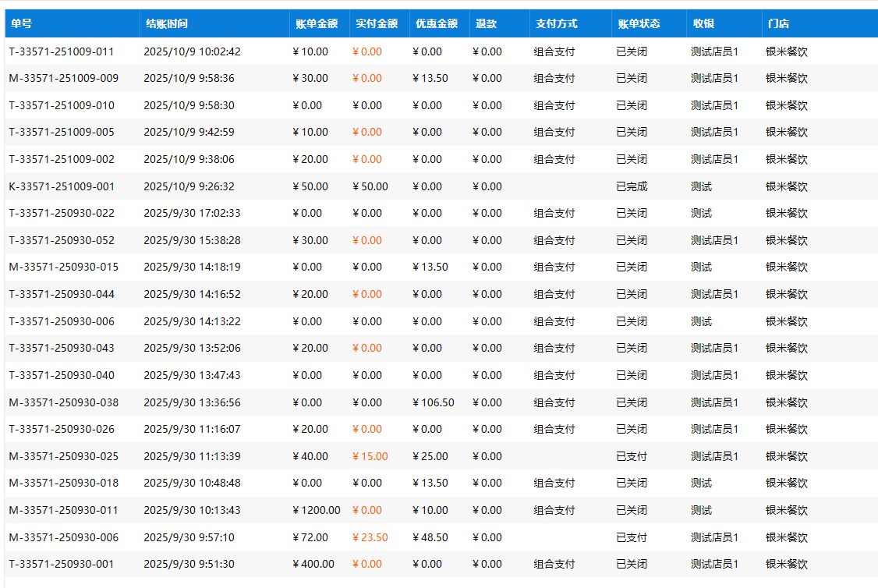
Task: Click the ¥1200.00 bill amount cell
Action: pyautogui.click(x=316, y=510)
